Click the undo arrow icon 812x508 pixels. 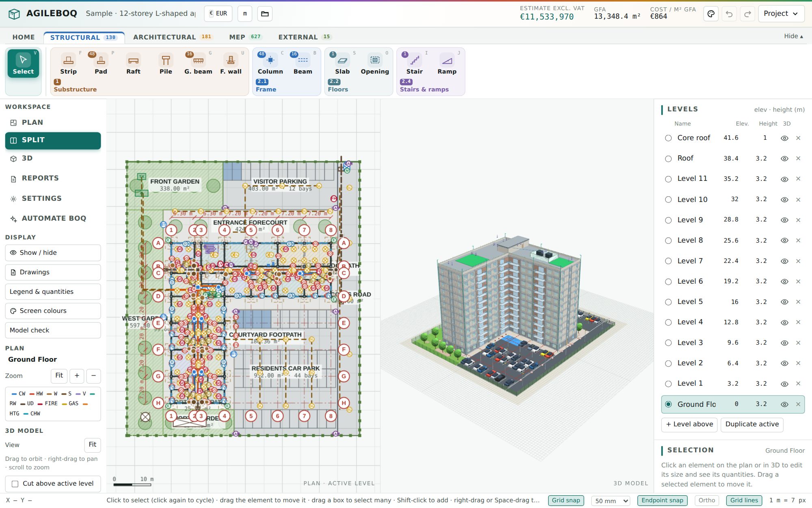click(729, 14)
